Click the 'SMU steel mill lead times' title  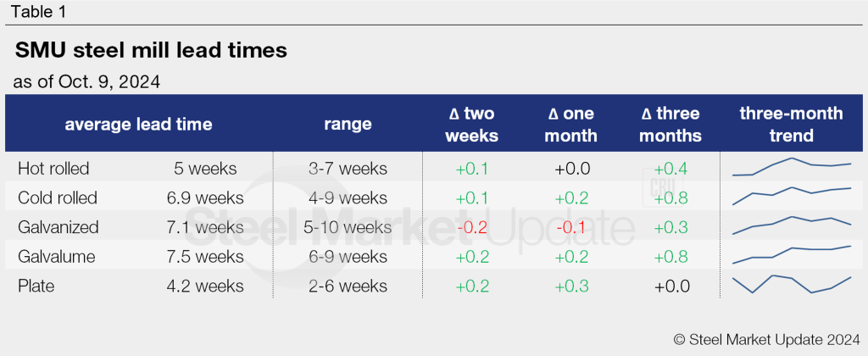click(152, 51)
